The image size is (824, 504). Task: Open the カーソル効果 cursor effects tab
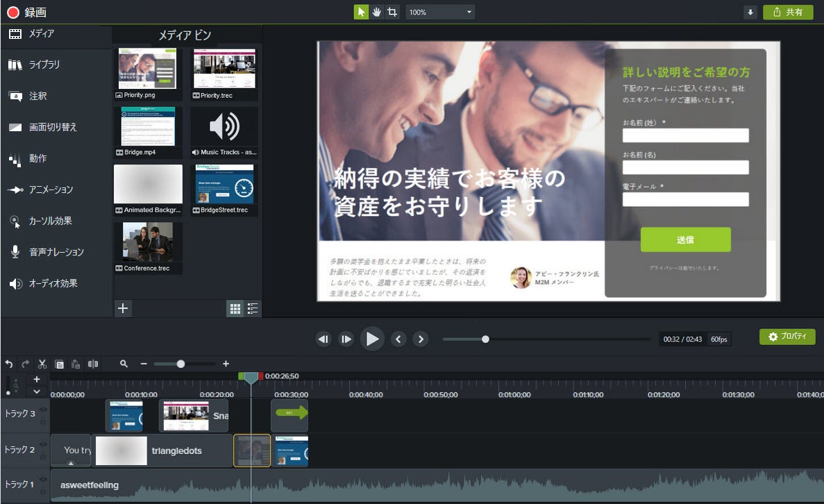(56, 221)
